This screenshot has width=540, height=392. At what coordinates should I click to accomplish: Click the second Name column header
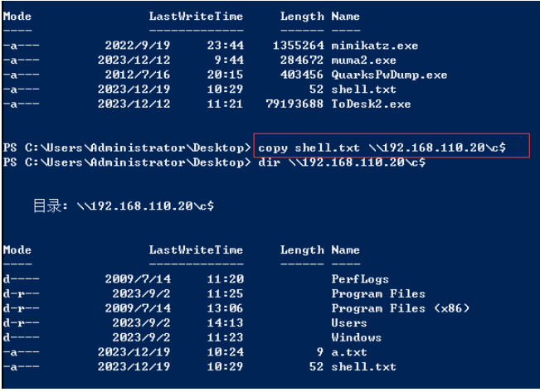345,249
